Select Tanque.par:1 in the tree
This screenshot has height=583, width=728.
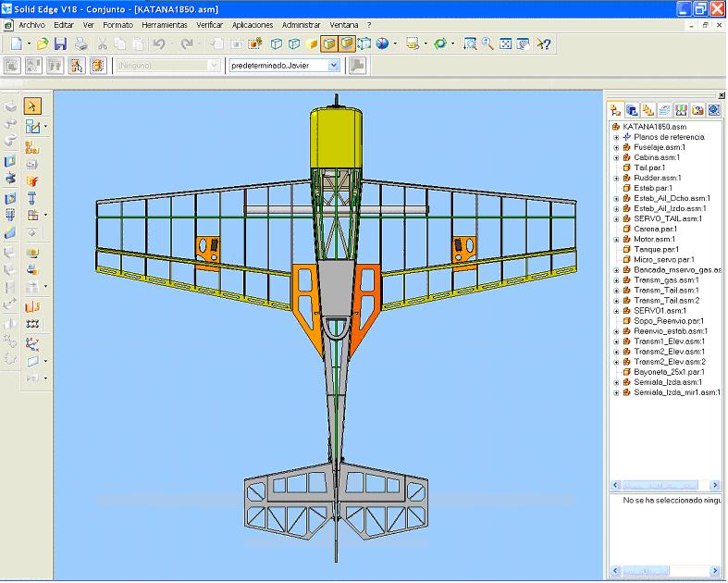pos(656,249)
